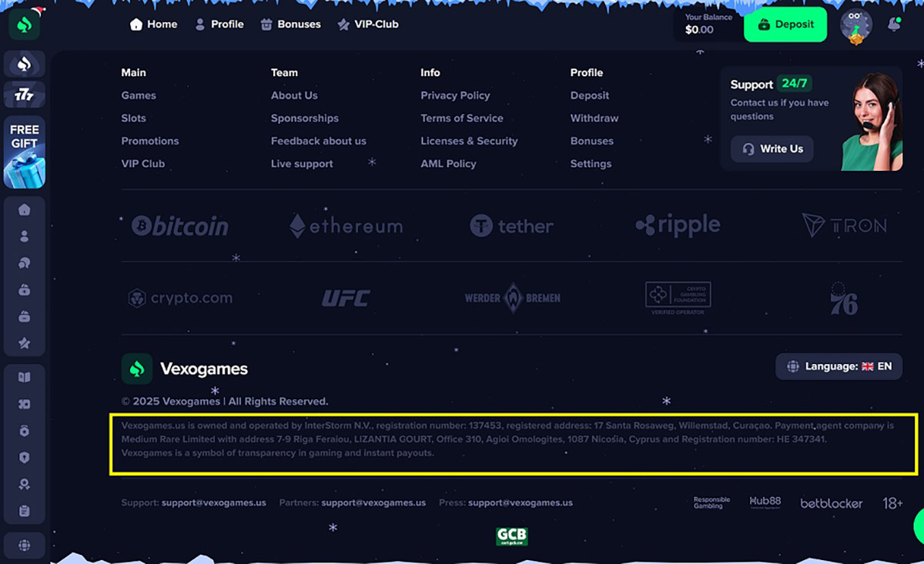The height and width of the screenshot is (564, 924).
Task: Go to the Bonuses tab in header
Action: coord(290,25)
